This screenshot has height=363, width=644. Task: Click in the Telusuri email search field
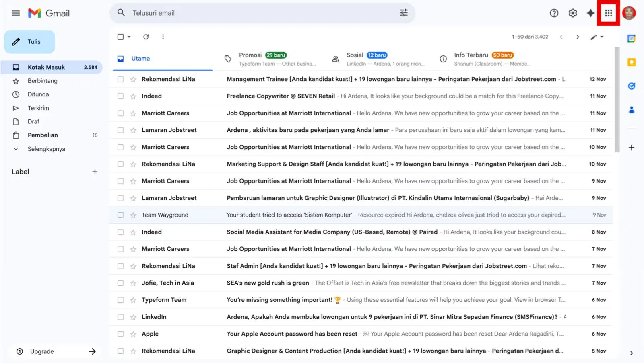[262, 13]
